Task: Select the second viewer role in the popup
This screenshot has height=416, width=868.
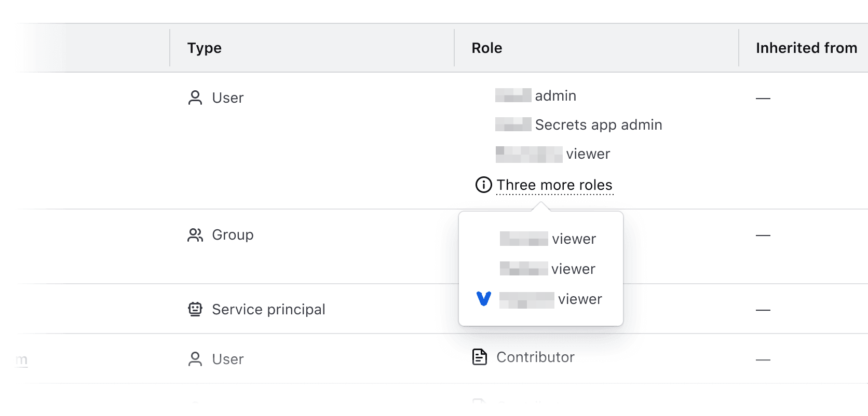Action: point(547,269)
